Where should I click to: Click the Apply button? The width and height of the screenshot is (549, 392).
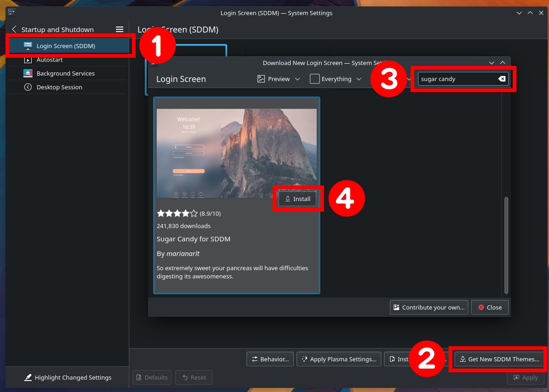[x=526, y=377]
